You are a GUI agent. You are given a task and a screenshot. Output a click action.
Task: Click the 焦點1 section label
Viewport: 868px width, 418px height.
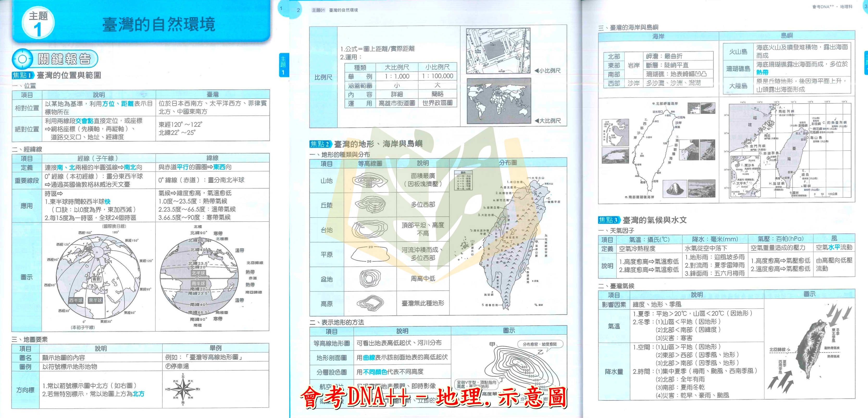coord(23,75)
